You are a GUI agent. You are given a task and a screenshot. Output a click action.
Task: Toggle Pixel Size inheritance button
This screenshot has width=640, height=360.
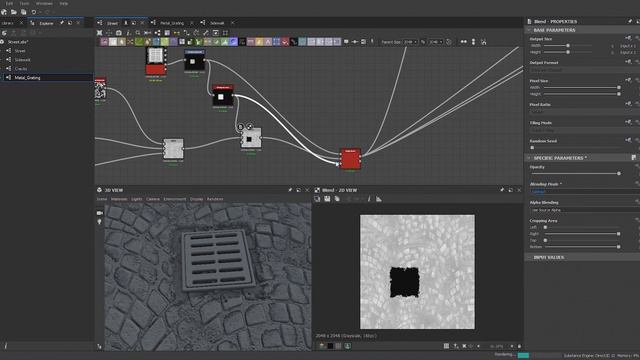(x=628, y=80)
